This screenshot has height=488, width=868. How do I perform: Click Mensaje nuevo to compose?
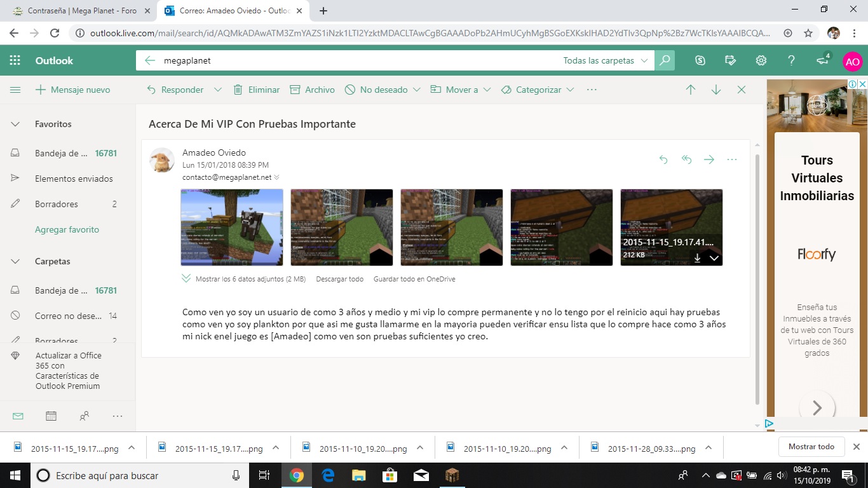[x=72, y=90]
